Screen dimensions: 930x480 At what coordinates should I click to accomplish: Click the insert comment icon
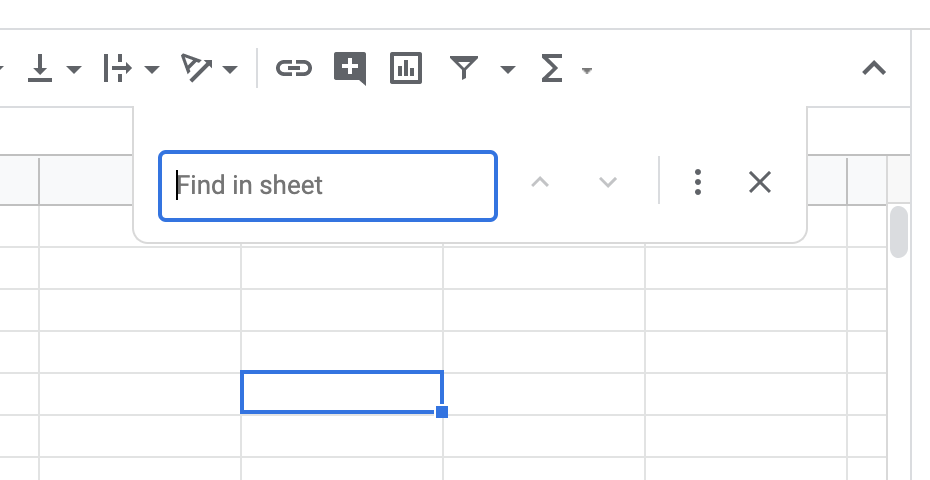[349, 69]
